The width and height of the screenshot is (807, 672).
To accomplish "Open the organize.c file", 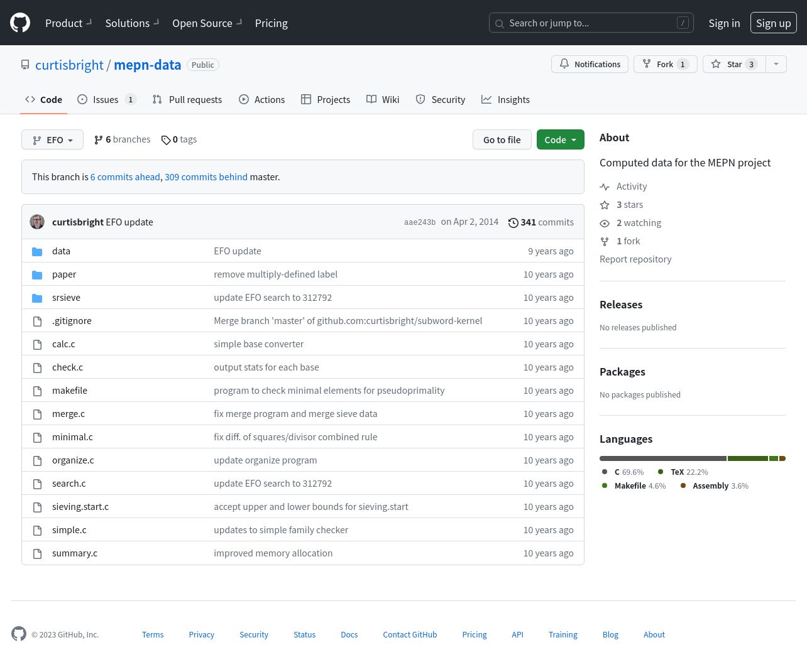I will [73, 460].
